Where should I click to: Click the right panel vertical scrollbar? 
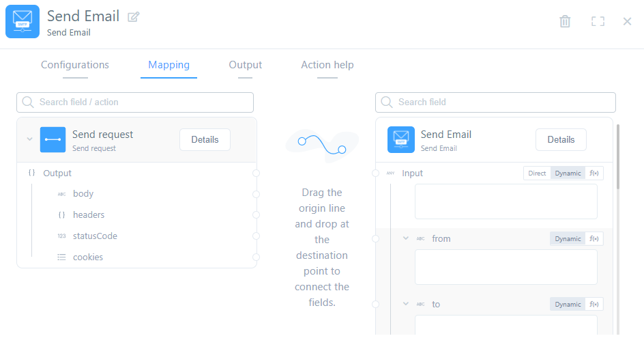[618, 157]
